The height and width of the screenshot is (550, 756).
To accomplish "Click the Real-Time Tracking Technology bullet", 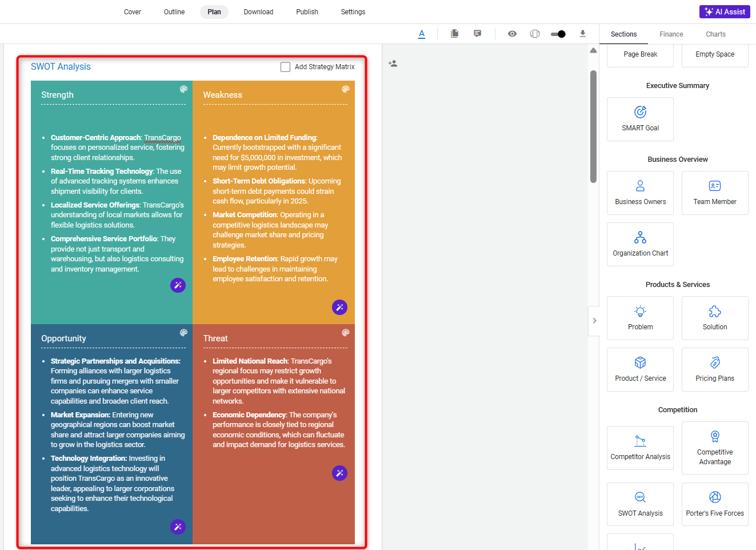I will 116,181.
